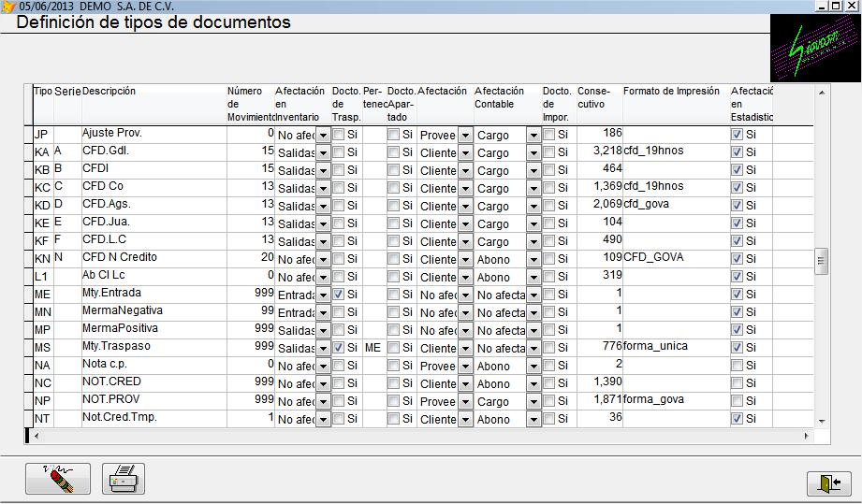This screenshot has width=862, height=504.
Task: Click the Afectación Contable column header
Action: point(507,105)
